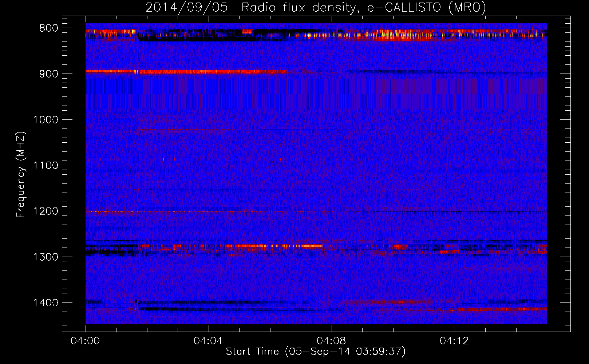Click the 1100 frequency tick label
Screen dimensions: 589x364
click(46, 166)
